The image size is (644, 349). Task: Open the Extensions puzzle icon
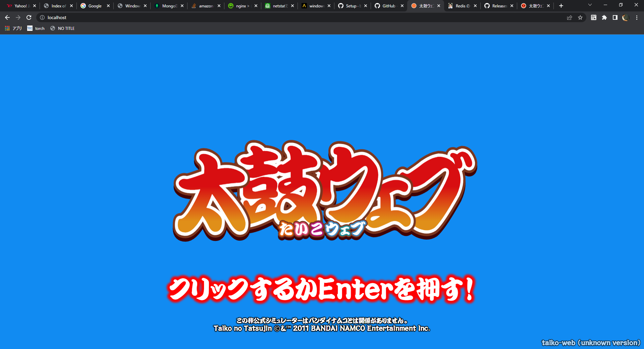tap(604, 17)
